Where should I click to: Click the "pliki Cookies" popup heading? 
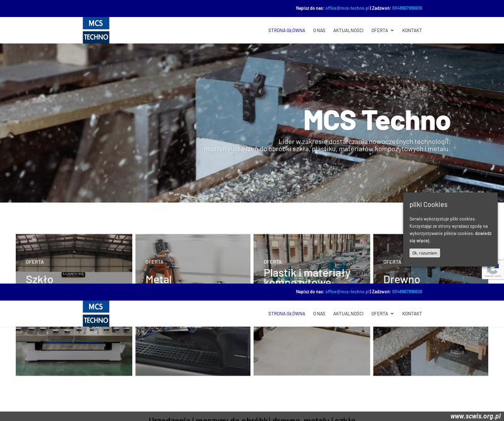point(428,205)
